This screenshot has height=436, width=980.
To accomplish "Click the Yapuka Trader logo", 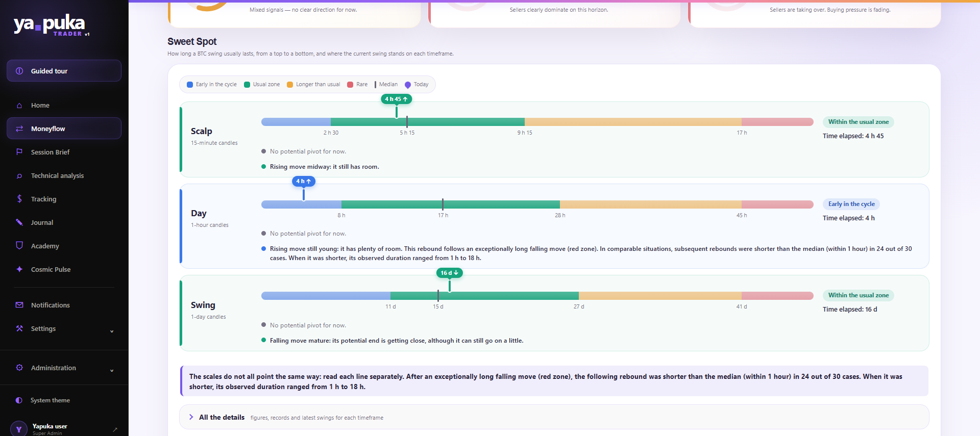I will [x=52, y=24].
